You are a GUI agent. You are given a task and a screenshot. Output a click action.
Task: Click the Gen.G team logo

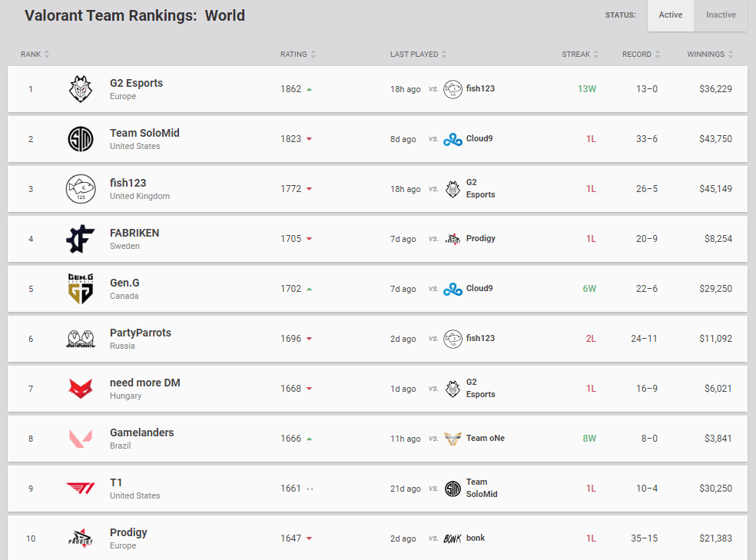(x=81, y=289)
